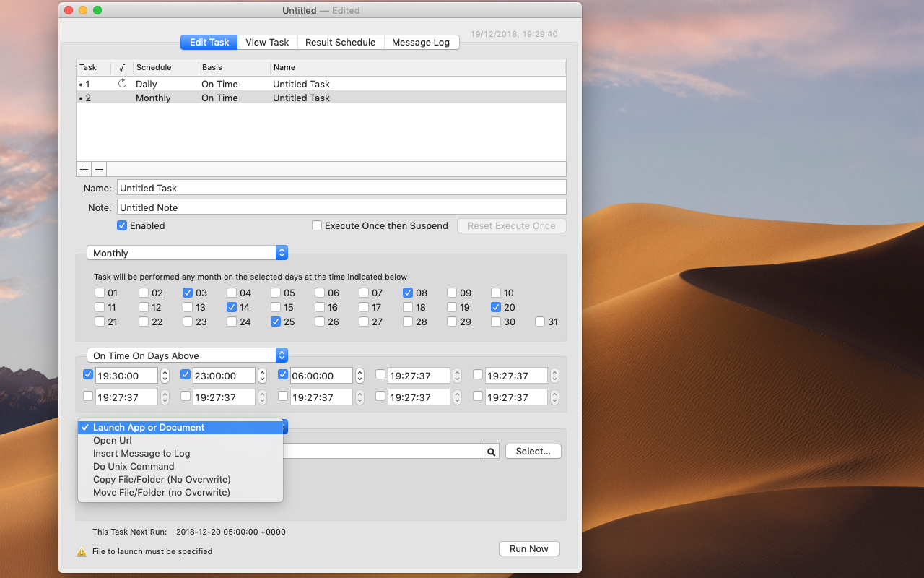Uncheck day 14 checkbox
924x578 pixels.
232,307
